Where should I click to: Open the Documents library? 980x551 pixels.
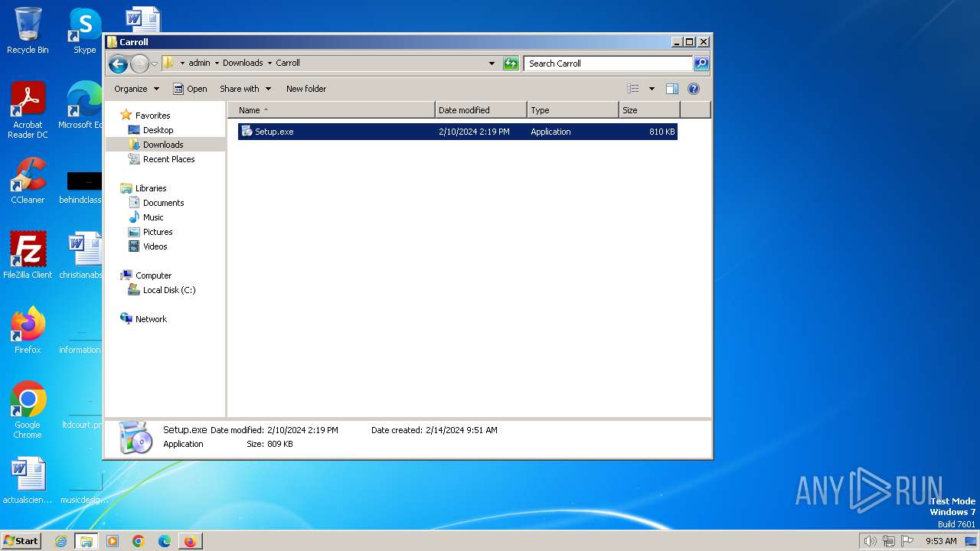[163, 203]
